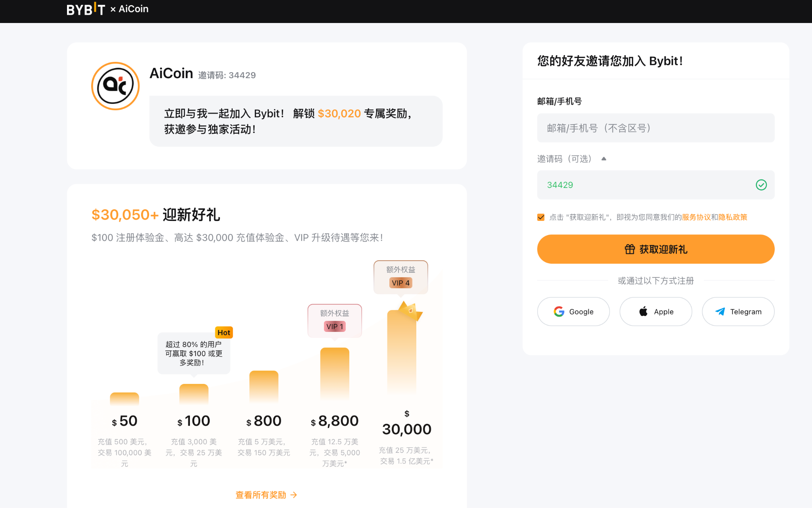This screenshot has height=508, width=812.
Task: Click the $8,800 reward bar
Action: pos(335,374)
